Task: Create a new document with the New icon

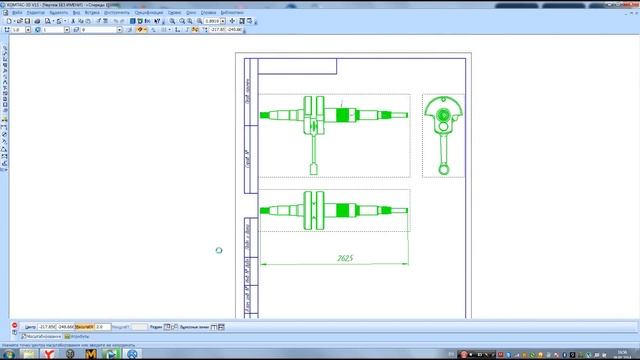Action: tap(9, 21)
